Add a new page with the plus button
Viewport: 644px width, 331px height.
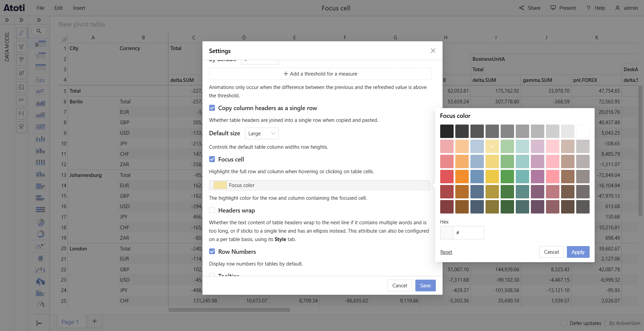(x=95, y=321)
